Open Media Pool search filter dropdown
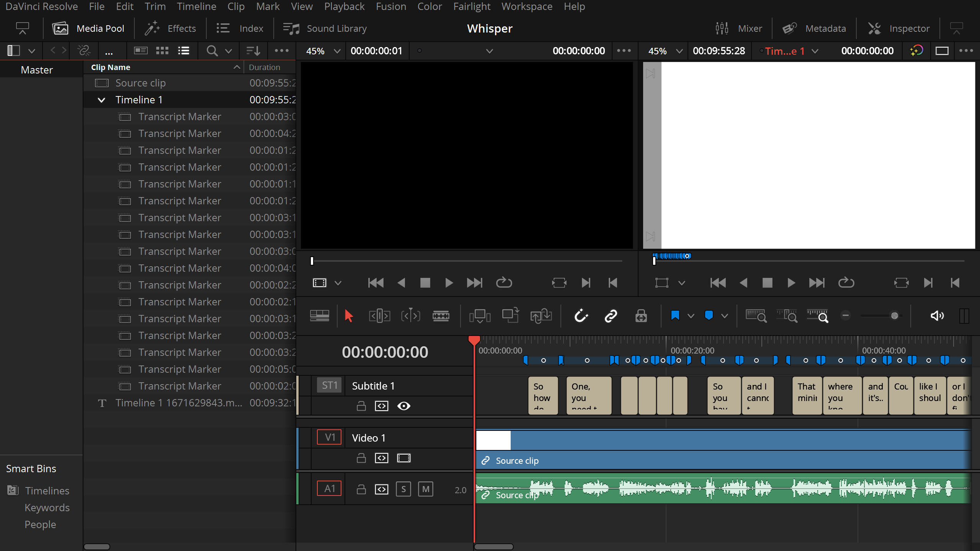Viewport: 980px width, 551px height. (x=229, y=51)
